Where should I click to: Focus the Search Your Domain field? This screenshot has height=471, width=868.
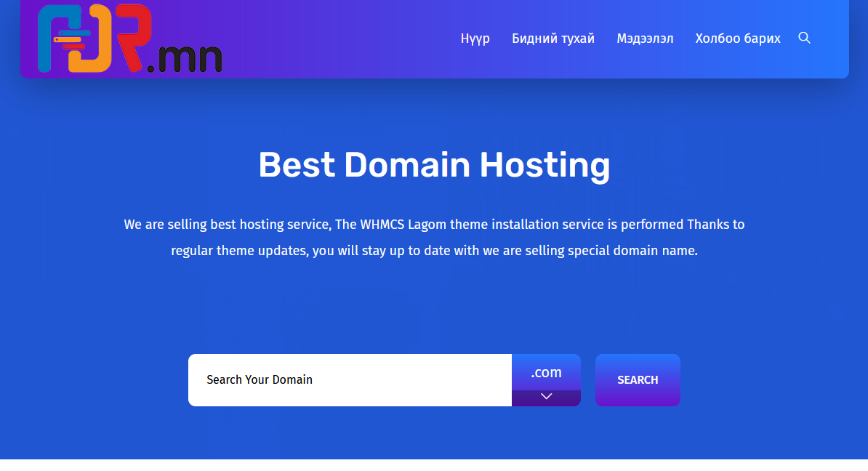[350, 380]
